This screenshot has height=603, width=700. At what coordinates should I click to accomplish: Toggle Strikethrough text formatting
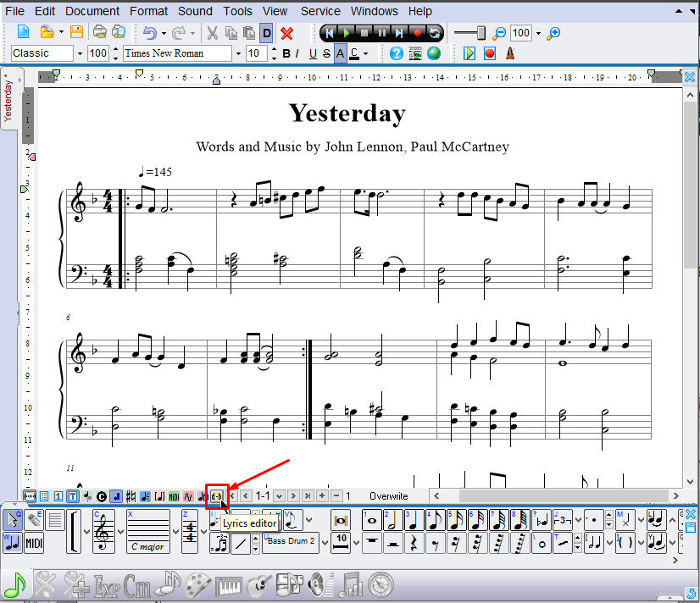(327, 53)
